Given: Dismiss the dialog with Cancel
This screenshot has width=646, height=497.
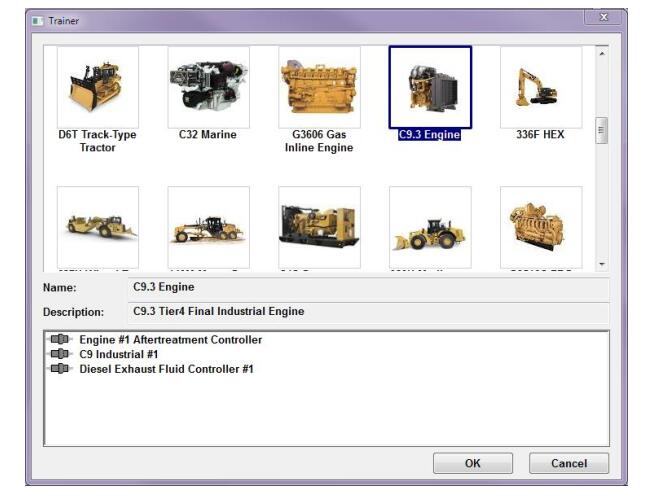Looking at the screenshot, I should pyautogui.click(x=569, y=463).
